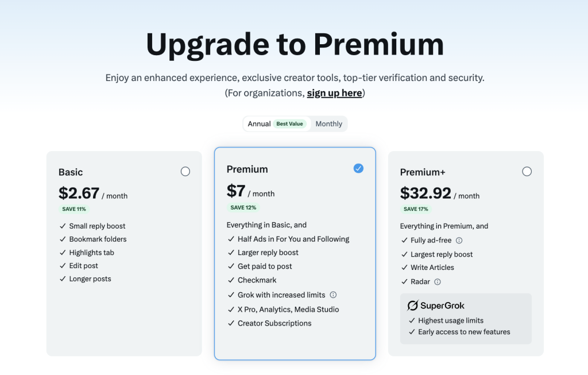The height and width of the screenshot is (375, 588).
Task: Switch to Monthly billing tab
Action: (x=328, y=124)
